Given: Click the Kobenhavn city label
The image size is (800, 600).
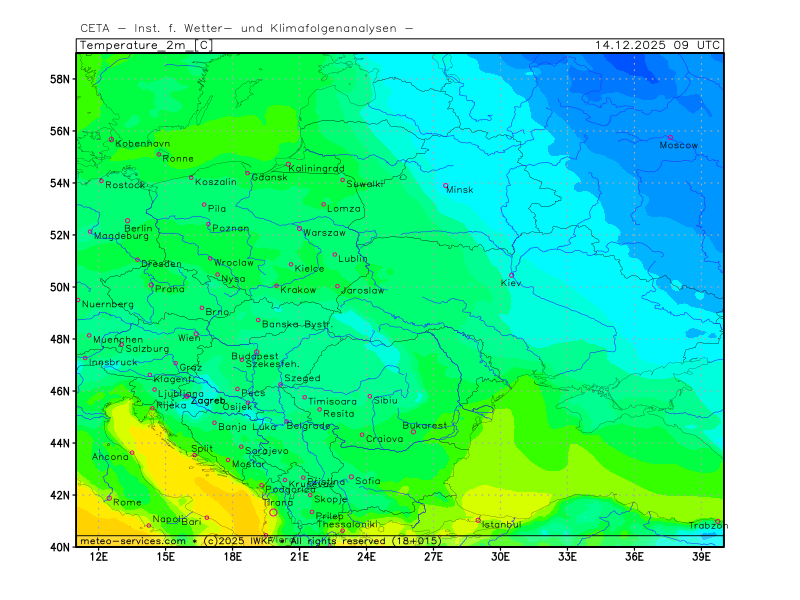Looking at the screenshot, I should (x=142, y=144).
